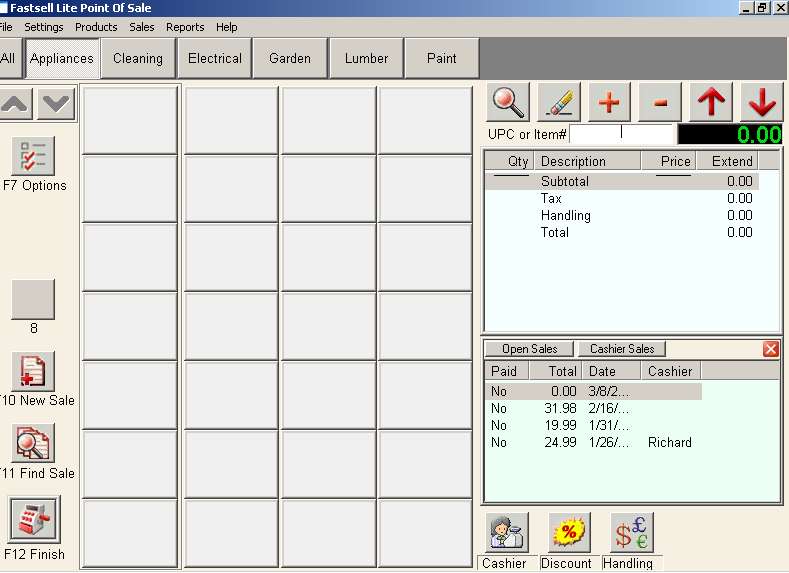Open the Reports menu
The image size is (789, 573).
[185, 27]
